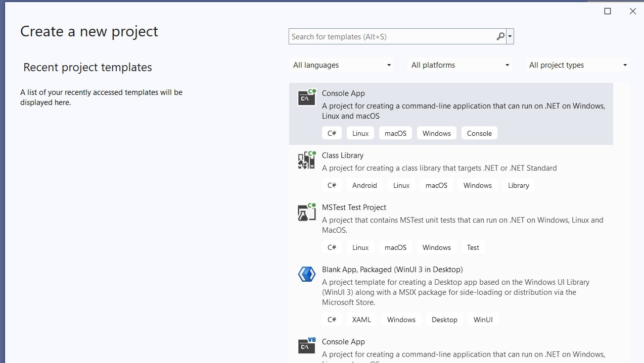Select the C# Console App template title
This screenshot has width=644, height=363.
(x=343, y=93)
